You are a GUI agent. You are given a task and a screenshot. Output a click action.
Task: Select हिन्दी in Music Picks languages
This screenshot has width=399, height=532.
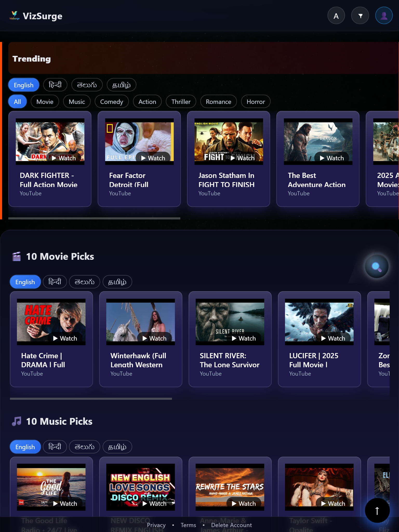(55, 447)
